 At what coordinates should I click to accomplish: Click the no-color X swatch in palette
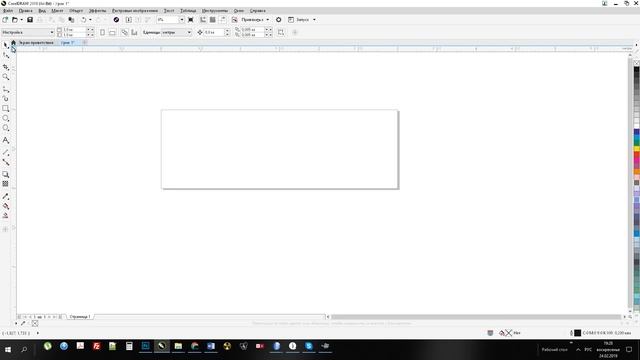[x=636, y=63]
